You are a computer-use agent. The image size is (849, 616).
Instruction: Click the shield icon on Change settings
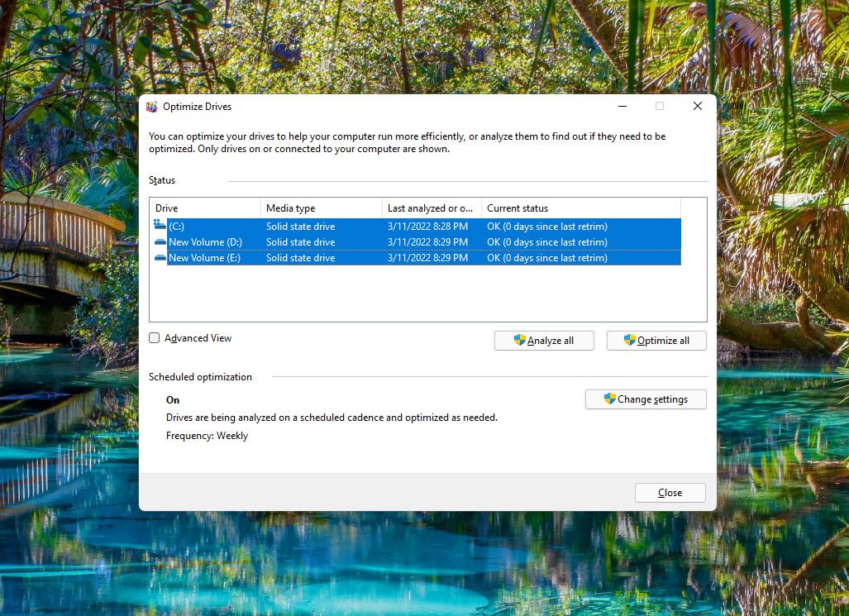[609, 399]
